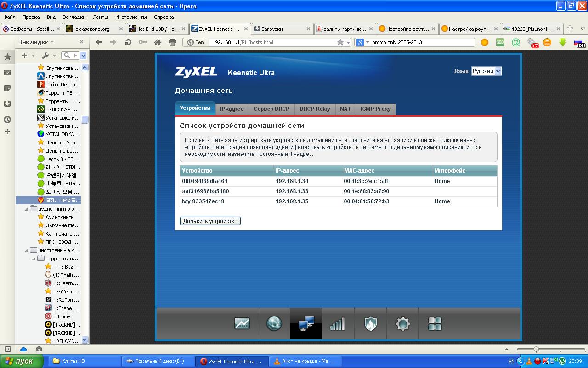
Task: Collapse the 'аудиокниги в р...' bookmark folder
Action: point(27,209)
